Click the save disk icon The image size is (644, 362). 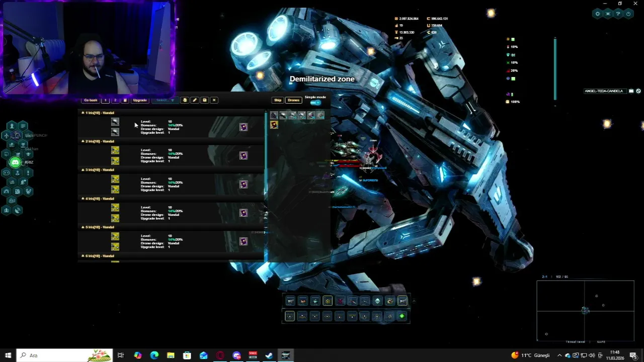tap(204, 100)
